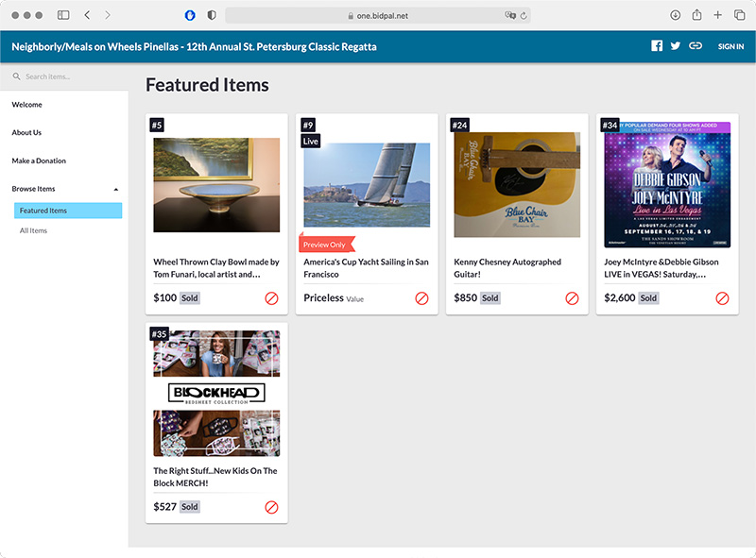Open the Welcome page
Image resolution: width=756 pixels, height=558 pixels.
pyautogui.click(x=27, y=105)
